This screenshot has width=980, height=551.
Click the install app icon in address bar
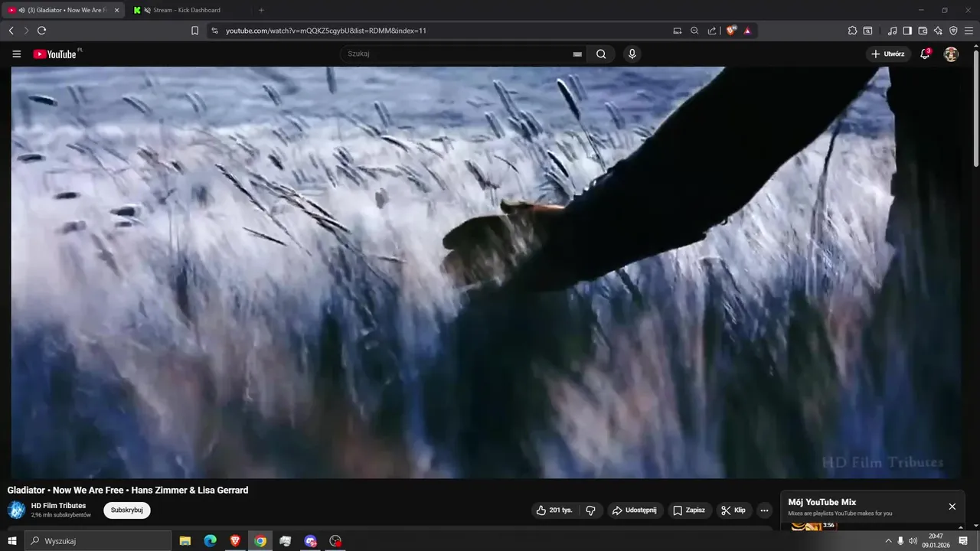click(x=677, y=31)
